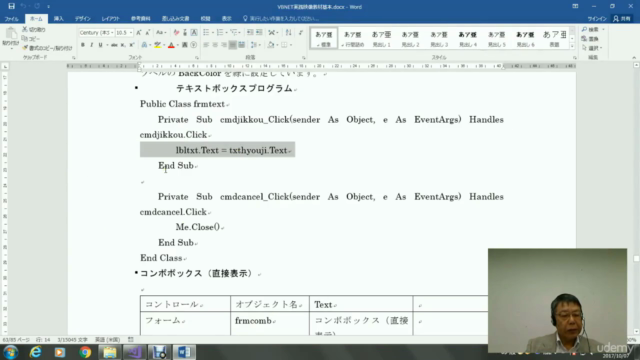
Task: Toggle superscript formatting
Action: 131,45
